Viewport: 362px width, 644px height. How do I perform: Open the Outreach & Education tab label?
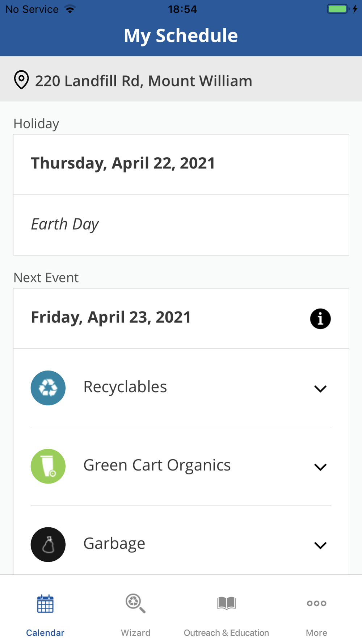click(226, 632)
